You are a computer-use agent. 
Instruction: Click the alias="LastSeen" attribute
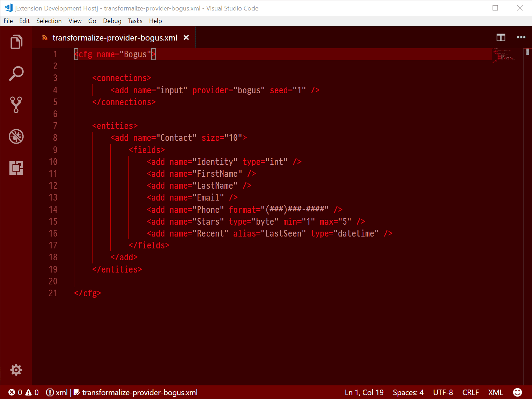pyautogui.click(x=269, y=233)
